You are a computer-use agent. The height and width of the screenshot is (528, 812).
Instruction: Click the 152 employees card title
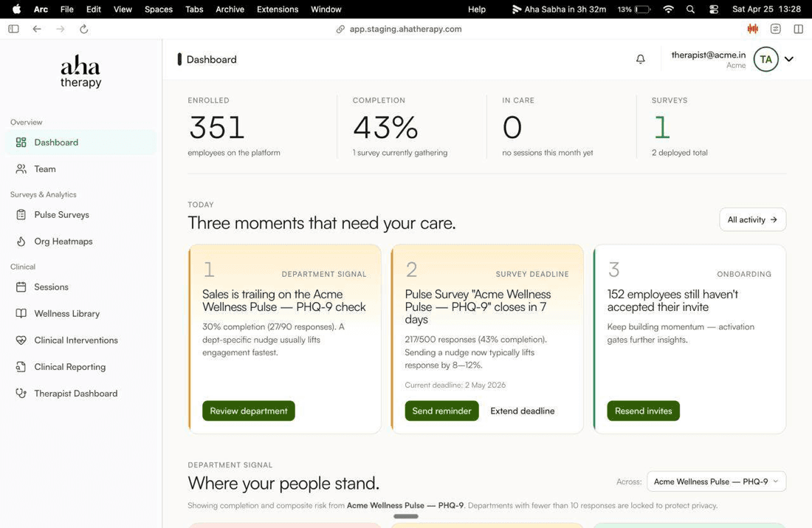click(x=672, y=301)
